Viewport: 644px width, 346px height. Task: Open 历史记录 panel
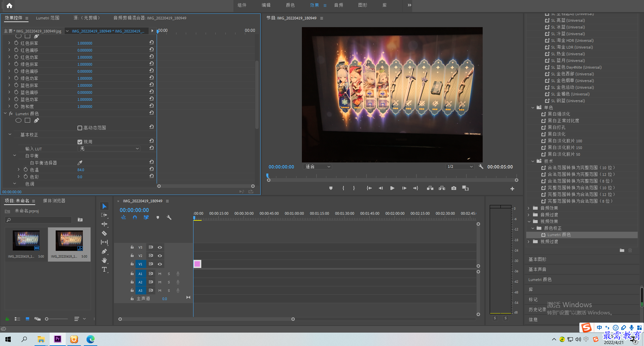point(537,310)
